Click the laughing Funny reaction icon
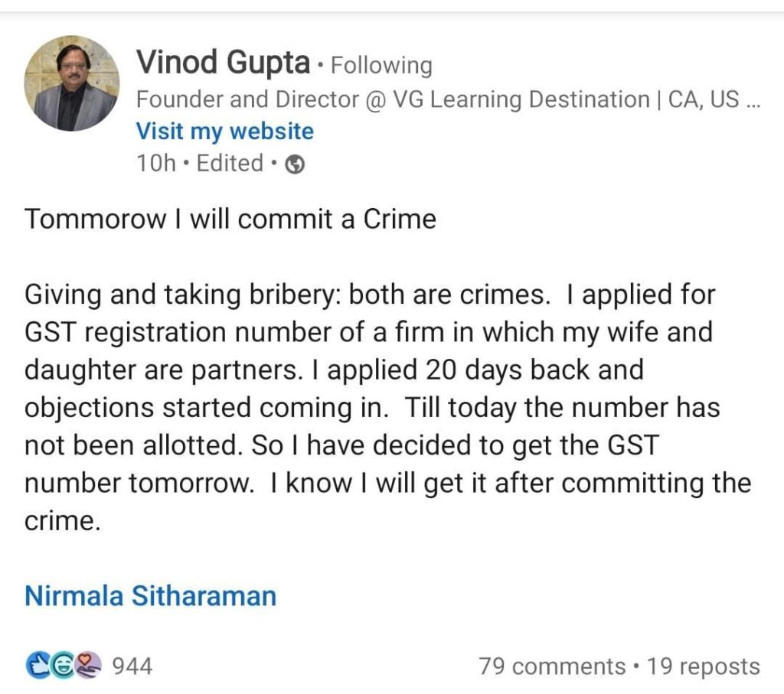 coord(64,666)
